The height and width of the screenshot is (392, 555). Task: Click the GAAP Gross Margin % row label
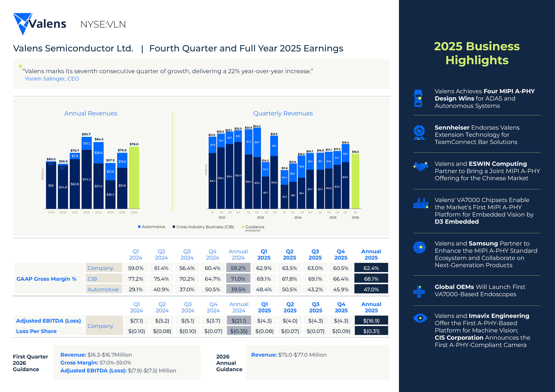point(46,279)
